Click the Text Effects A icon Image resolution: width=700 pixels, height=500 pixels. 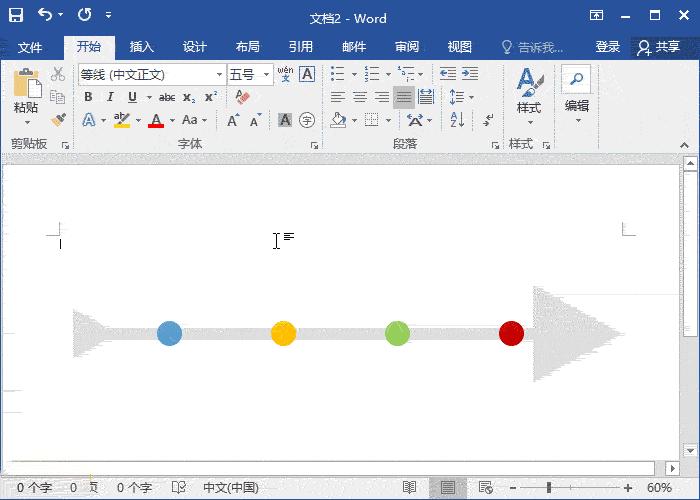point(89,120)
